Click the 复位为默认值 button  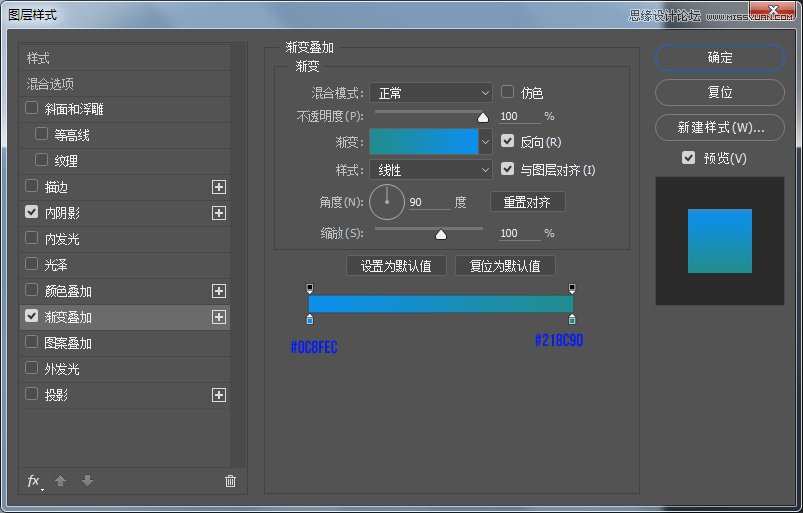(x=505, y=266)
